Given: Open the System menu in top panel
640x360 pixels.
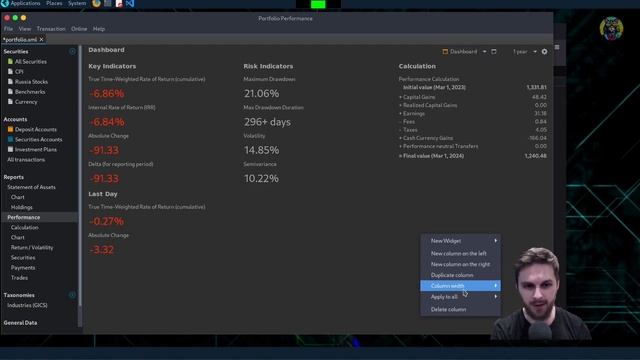Looking at the screenshot, I should (77, 3).
